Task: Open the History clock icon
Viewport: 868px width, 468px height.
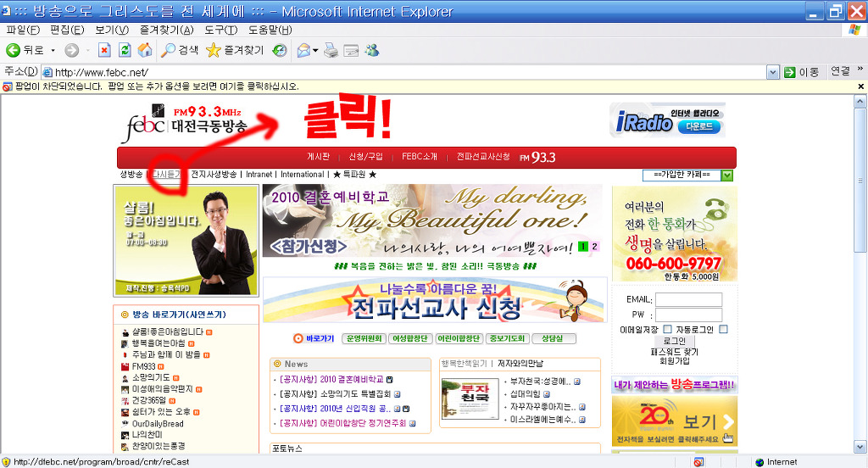Action: click(280, 50)
